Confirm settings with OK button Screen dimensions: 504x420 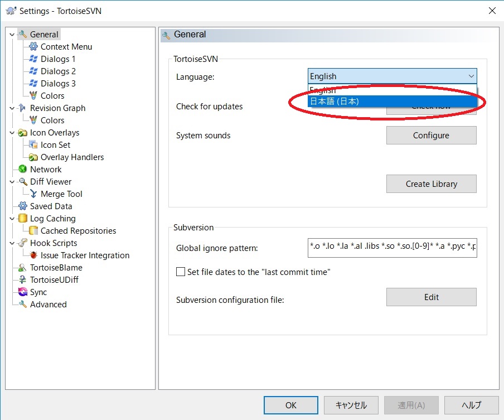pyautogui.click(x=291, y=405)
